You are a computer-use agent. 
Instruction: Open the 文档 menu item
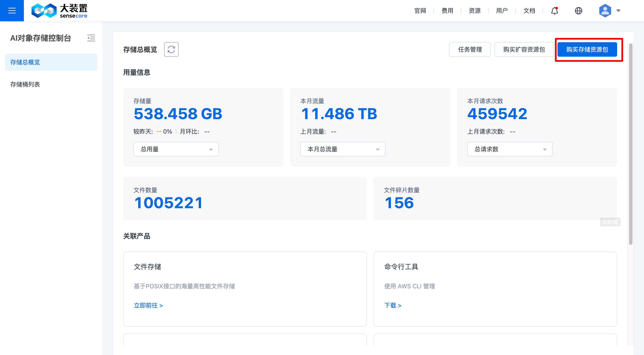529,10
